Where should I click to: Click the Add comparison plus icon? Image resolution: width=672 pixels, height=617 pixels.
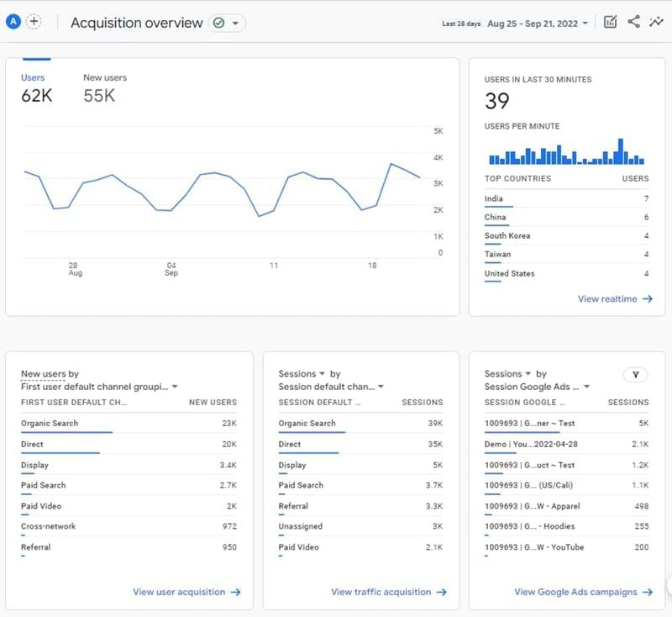click(32, 20)
